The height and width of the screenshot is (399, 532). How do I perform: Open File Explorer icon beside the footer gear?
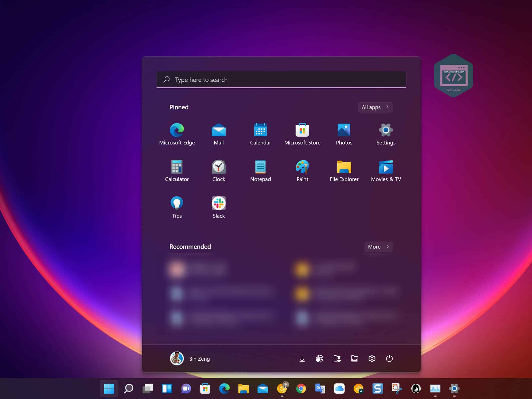[x=354, y=358]
